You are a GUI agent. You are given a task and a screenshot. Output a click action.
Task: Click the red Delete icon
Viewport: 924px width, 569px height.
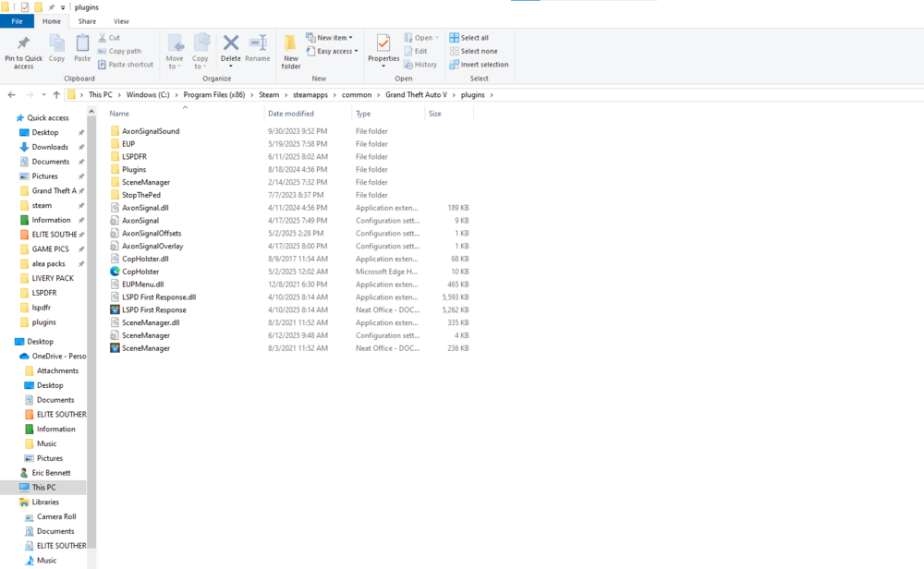[231, 43]
